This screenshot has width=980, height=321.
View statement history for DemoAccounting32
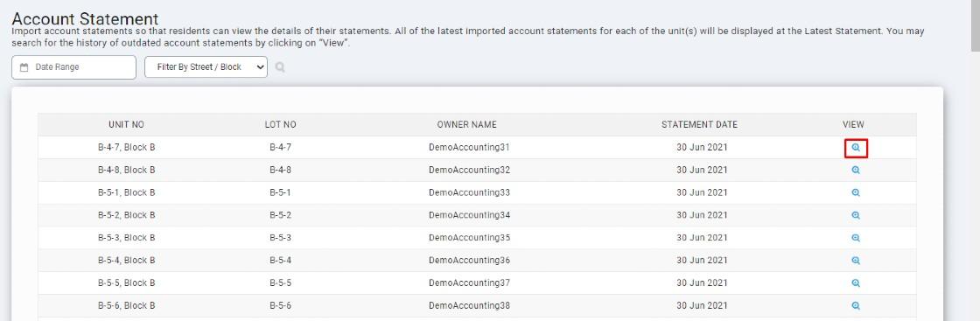(856, 170)
